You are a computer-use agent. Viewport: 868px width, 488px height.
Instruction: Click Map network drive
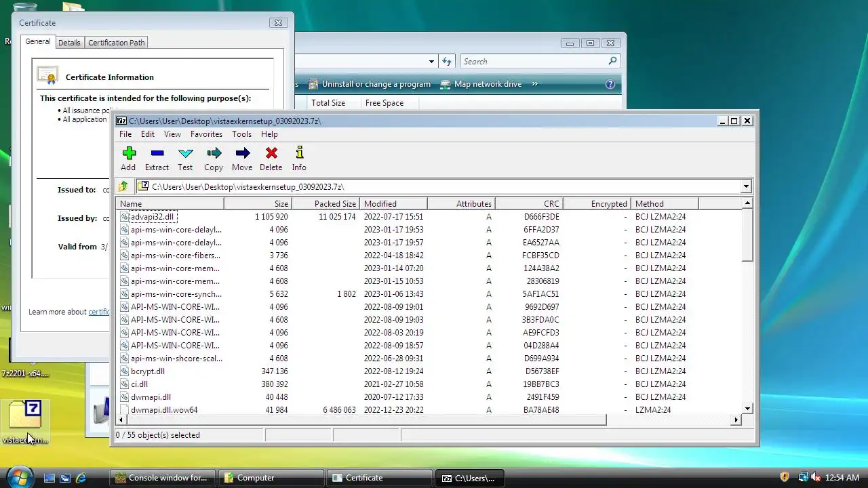[481, 84]
